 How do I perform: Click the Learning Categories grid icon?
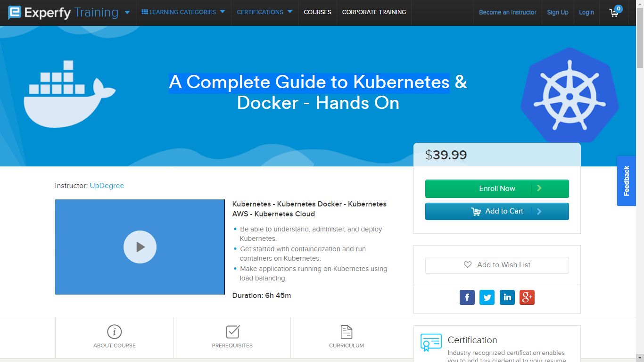point(145,12)
